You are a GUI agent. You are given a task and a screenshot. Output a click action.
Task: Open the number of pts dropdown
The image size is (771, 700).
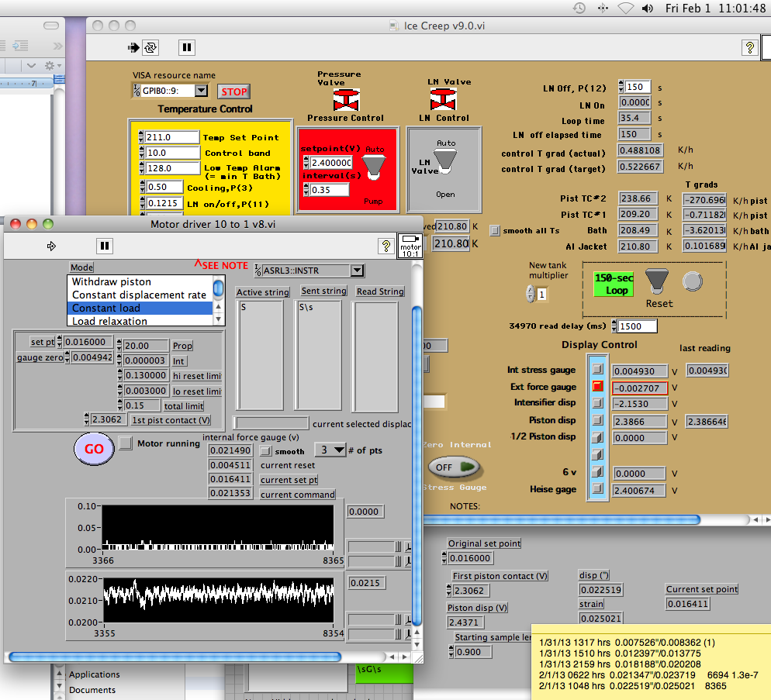pyautogui.click(x=338, y=450)
